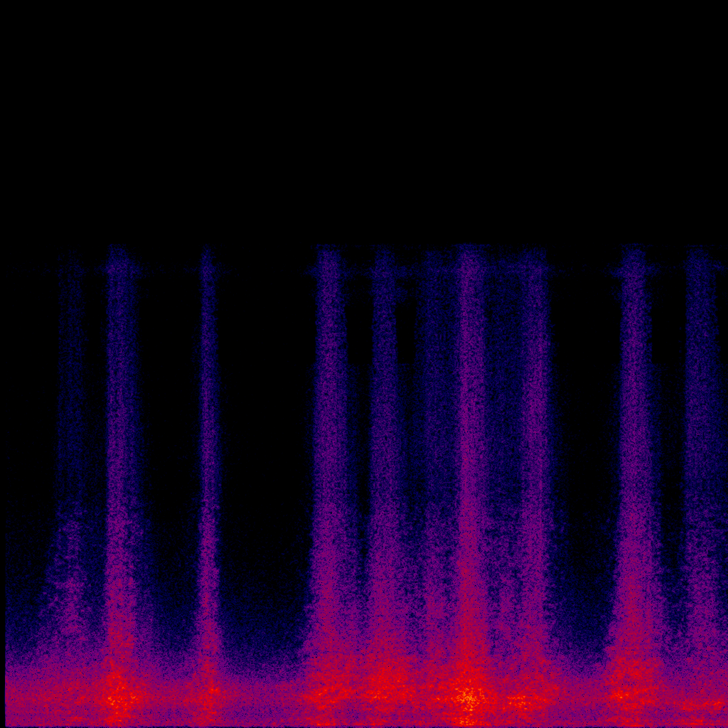Select the second-to-last burst from the right
This screenshot has height=728, width=728.
click(x=633, y=427)
